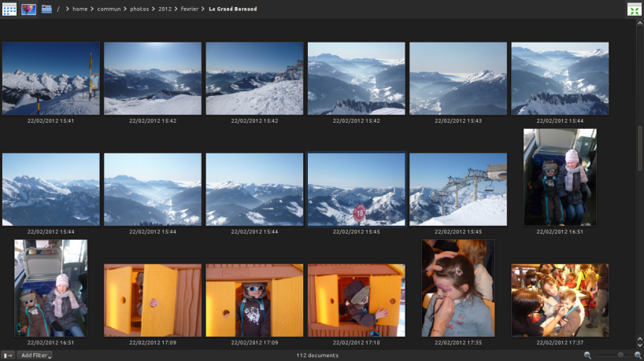Click the zoom out magnifier icon

(x=587, y=355)
